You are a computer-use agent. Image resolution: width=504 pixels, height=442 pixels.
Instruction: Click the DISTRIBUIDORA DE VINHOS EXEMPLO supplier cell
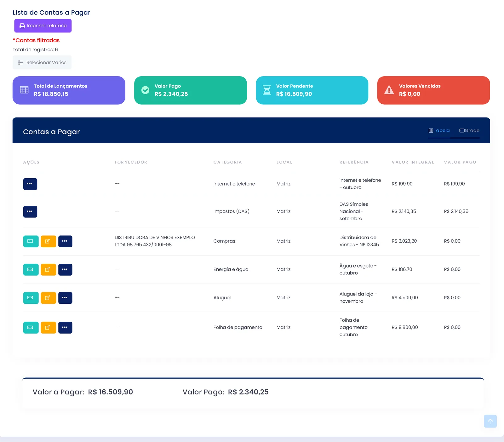155,241
